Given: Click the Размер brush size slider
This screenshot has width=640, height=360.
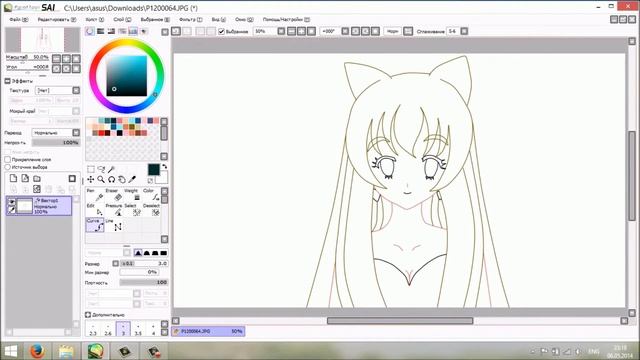Looking at the screenshot, I should click(x=144, y=263).
